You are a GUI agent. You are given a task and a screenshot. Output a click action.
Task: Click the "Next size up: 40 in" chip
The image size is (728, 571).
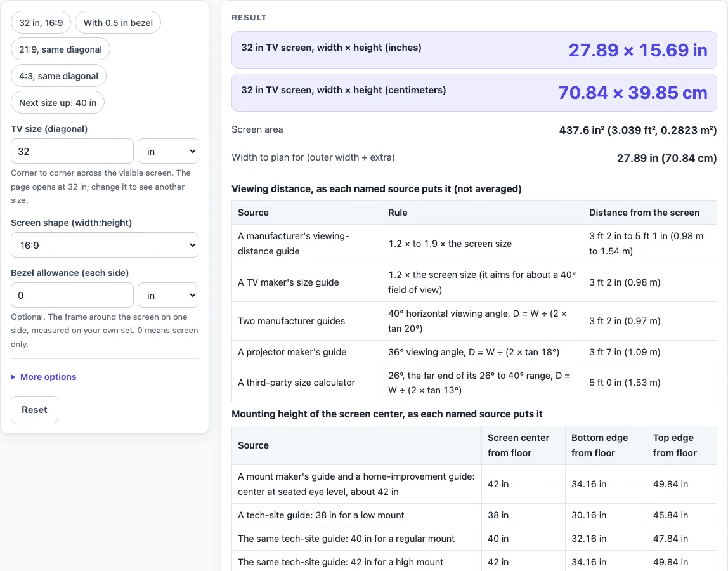58,103
